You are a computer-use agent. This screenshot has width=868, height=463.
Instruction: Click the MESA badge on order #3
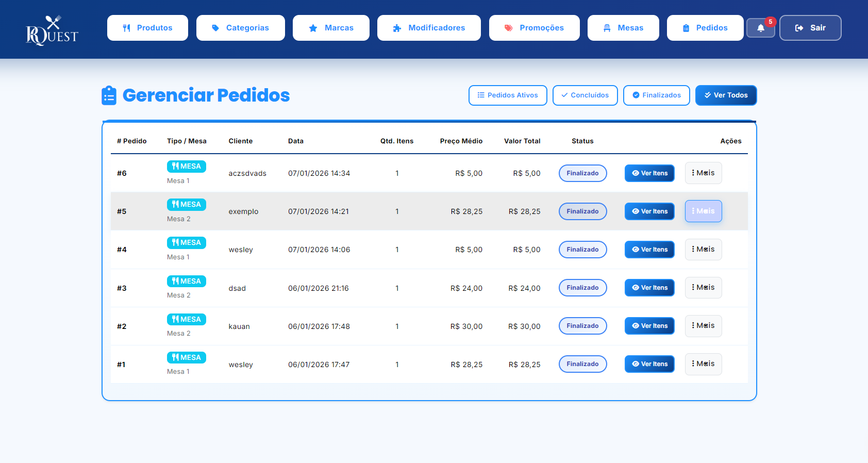(x=186, y=281)
